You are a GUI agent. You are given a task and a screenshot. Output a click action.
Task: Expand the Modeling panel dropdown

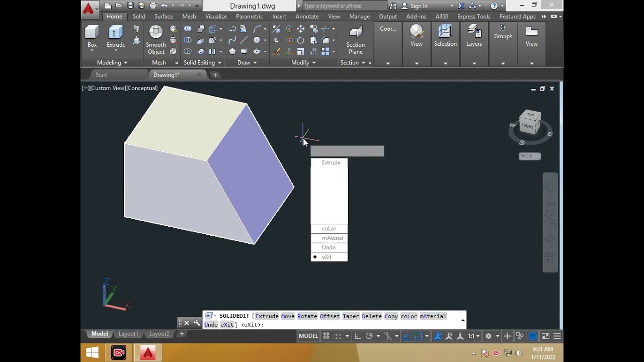click(x=112, y=63)
